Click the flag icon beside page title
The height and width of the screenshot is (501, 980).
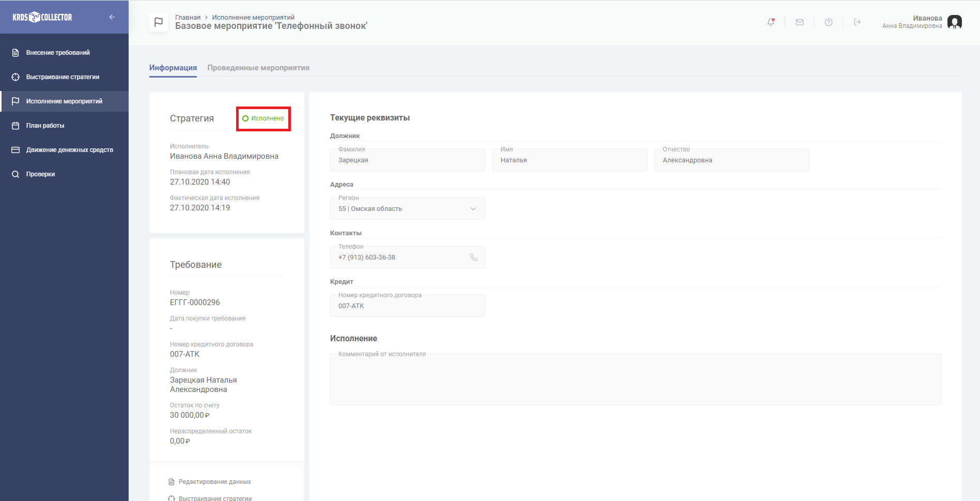159,22
